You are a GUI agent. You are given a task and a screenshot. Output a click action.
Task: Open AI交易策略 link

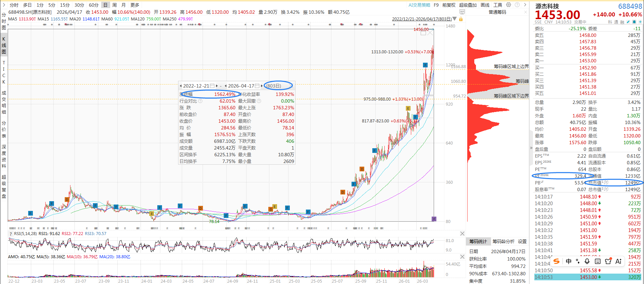(419, 5)
